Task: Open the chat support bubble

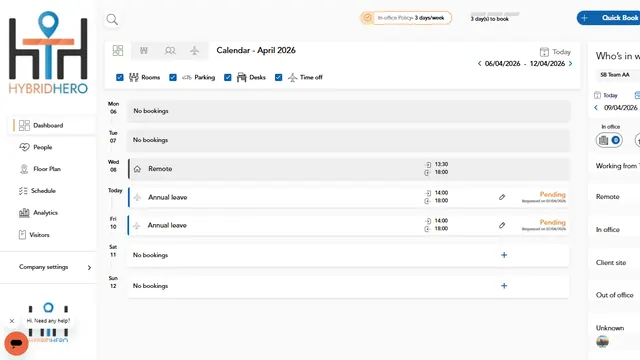Action: click(x=16, y=343)
